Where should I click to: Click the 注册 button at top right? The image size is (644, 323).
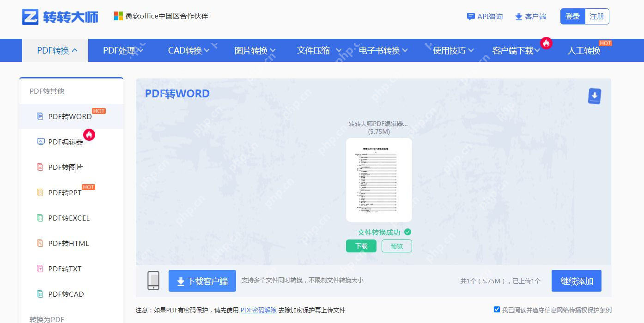(x=596, y=16)
